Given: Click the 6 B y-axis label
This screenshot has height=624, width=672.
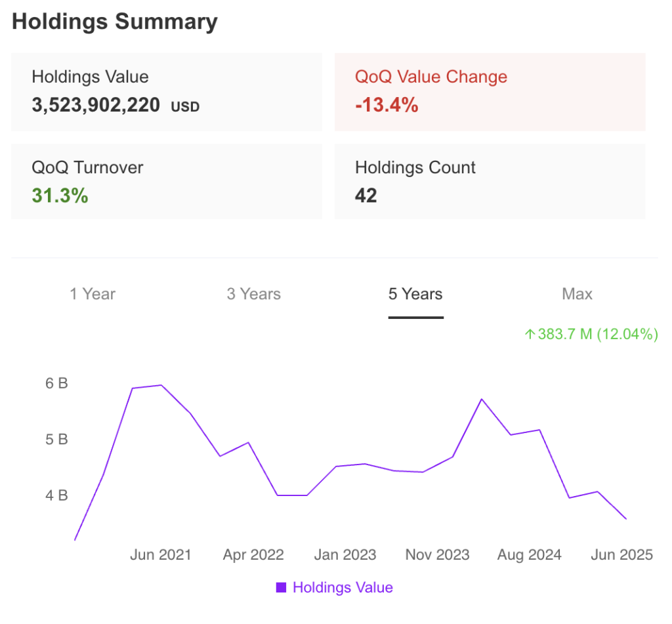Looking at the screenshot, I should [56, 384].
